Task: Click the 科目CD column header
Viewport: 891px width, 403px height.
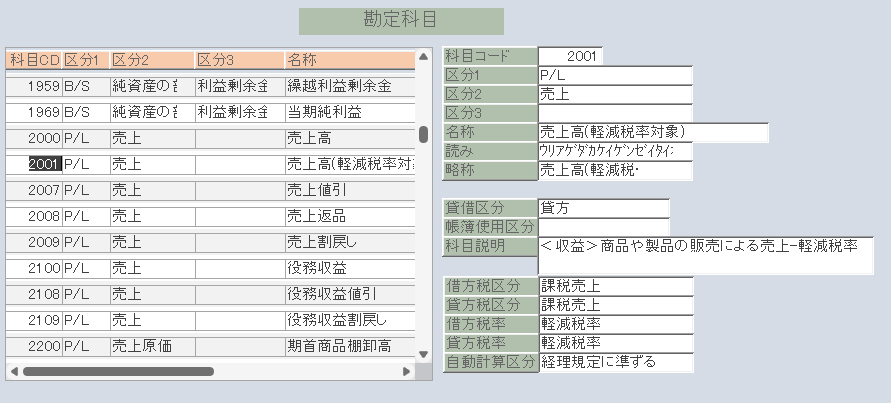Action: pyautogui.click(x=34, y=60)
